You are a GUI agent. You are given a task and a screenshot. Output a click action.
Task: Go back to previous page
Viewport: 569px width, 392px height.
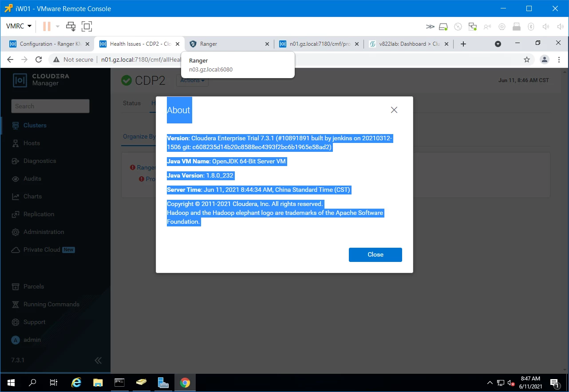tap(10, 59)
